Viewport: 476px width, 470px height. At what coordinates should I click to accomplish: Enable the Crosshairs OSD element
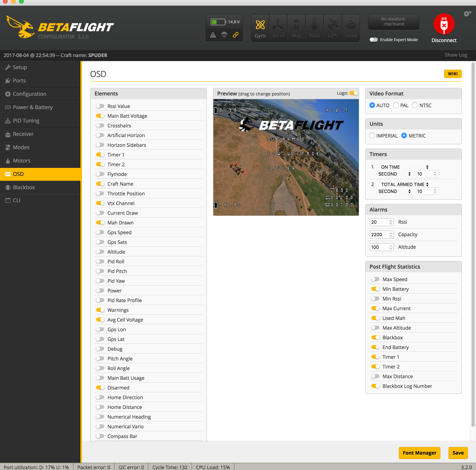pos(100,126)
